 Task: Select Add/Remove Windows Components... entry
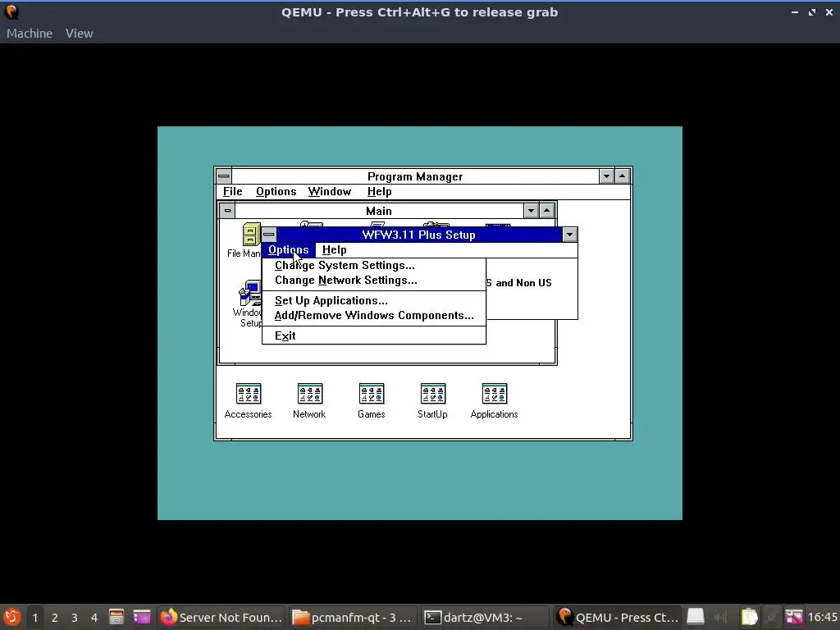[x=374, y=316]
